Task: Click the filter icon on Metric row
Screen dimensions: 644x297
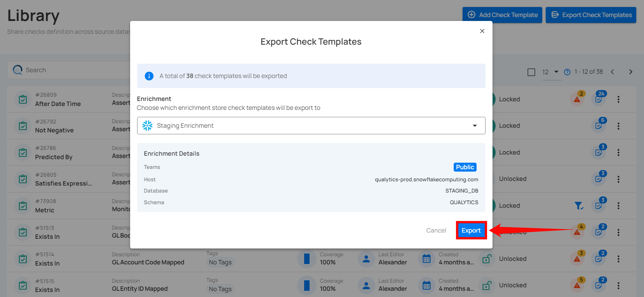Action: coord(579,205)
